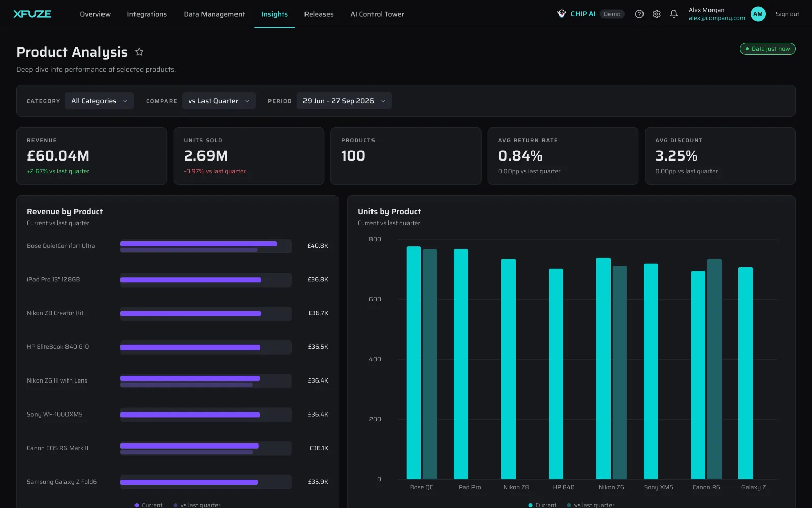This screenshot has height=508, width=812.
Task: Go to the Overview tab
Action: coord(95,14)
